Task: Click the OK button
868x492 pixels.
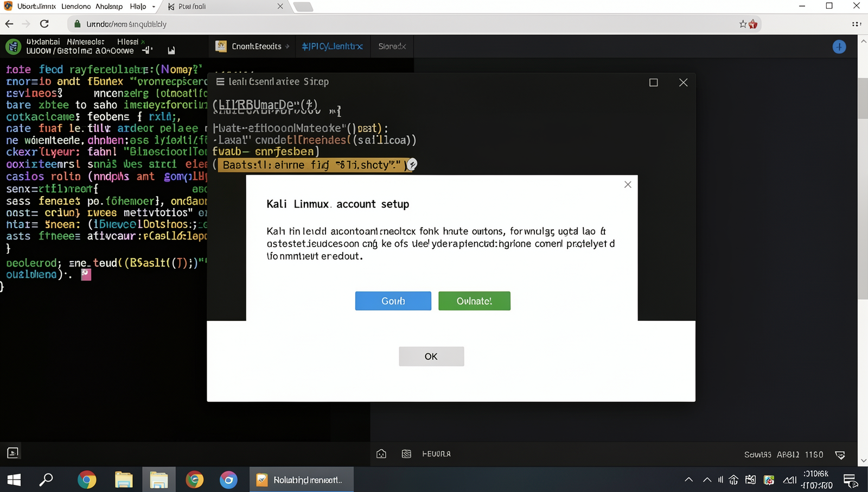Action: pyautogui.click(x=431, y=356)
